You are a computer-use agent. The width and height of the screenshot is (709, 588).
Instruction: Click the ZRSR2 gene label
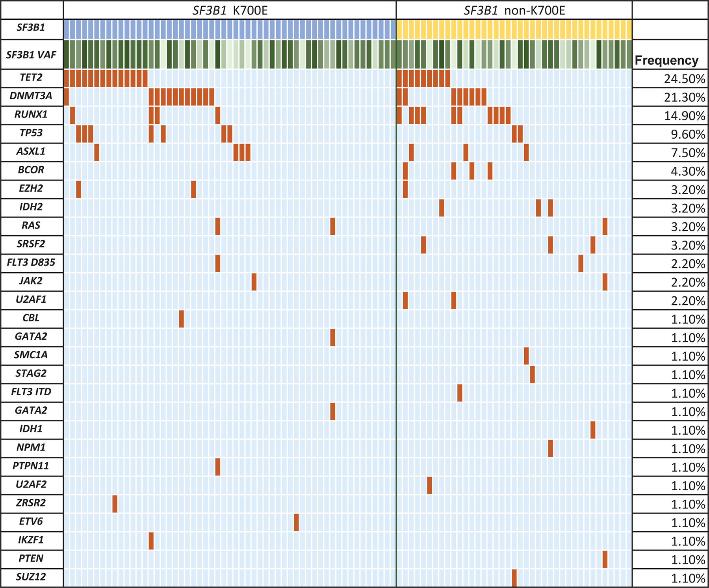[31, 503]
